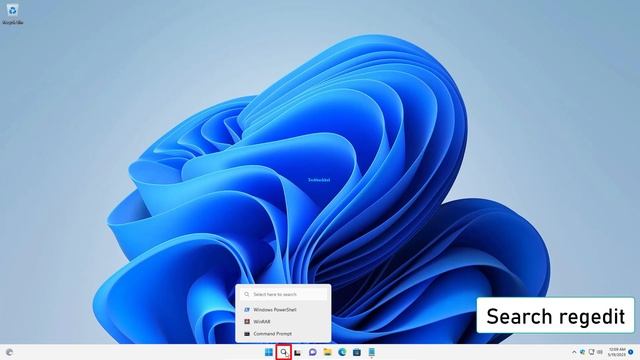Launch Microsoft Edge from the taskbar
The image size is (640, 360).
tap(342, 352)
